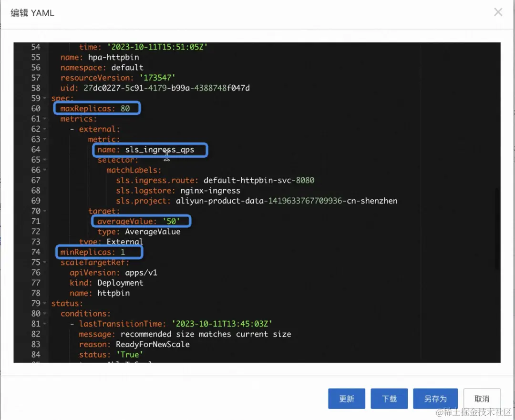Click line number 60 in the gutter
The height and width of the screenshot is (420, 515).
tap(36, 108)
